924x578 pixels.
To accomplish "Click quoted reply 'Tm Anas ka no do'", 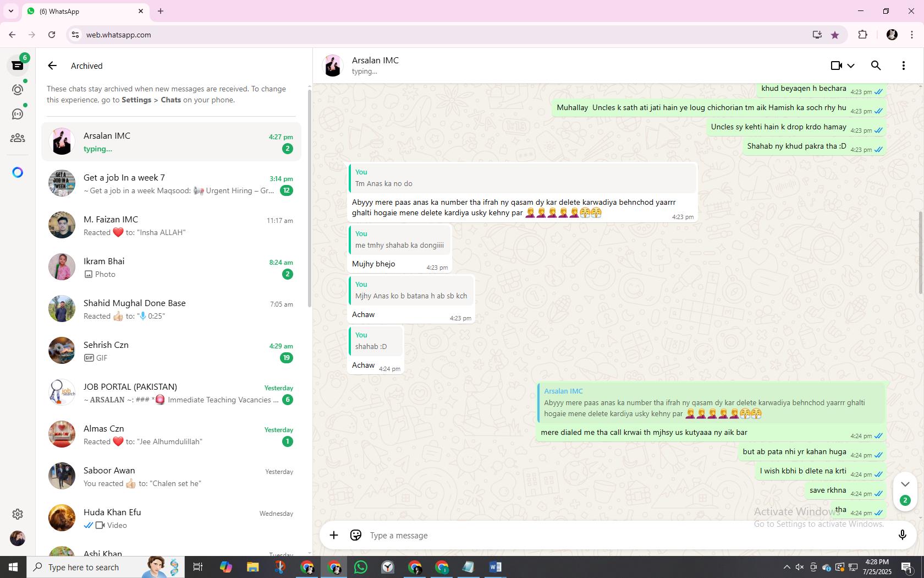I will coord(522,178).
